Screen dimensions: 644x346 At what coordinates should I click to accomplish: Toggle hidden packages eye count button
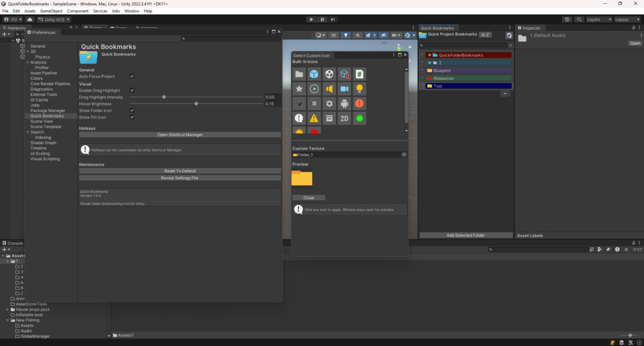637,249
